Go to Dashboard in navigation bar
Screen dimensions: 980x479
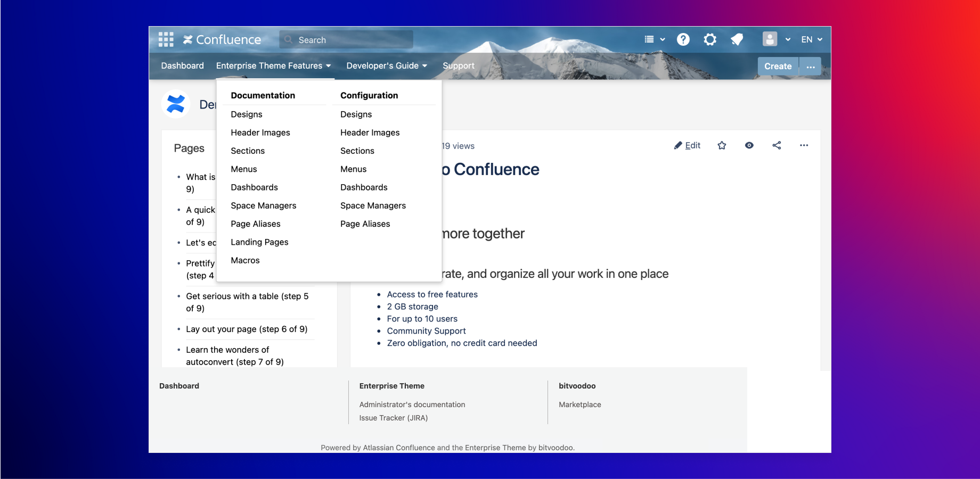pyautogui.click(x=183, y=66)
